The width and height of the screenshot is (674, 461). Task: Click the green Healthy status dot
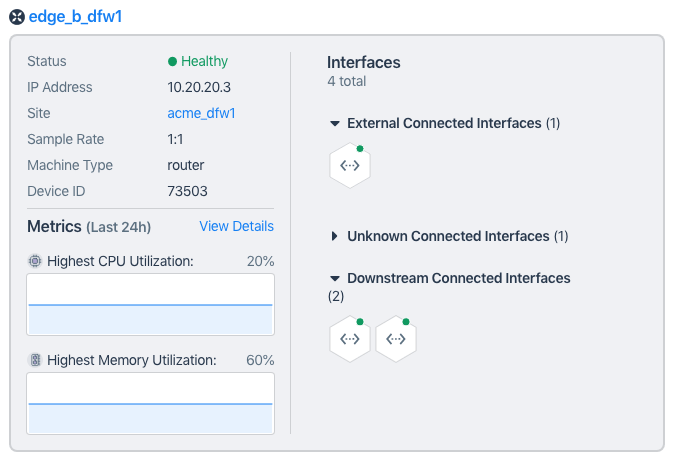[173, 62]
